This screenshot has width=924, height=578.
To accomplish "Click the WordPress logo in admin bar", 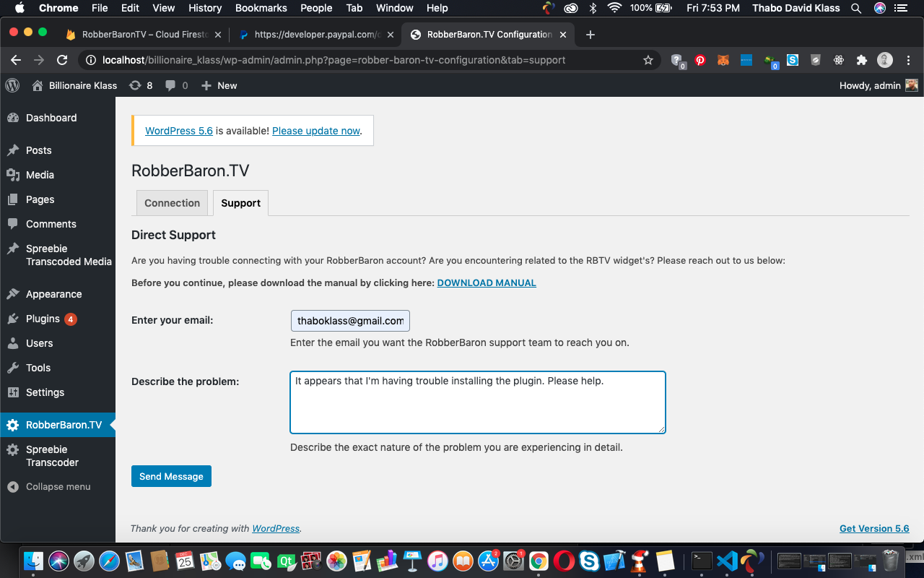I will coord(12,85).
